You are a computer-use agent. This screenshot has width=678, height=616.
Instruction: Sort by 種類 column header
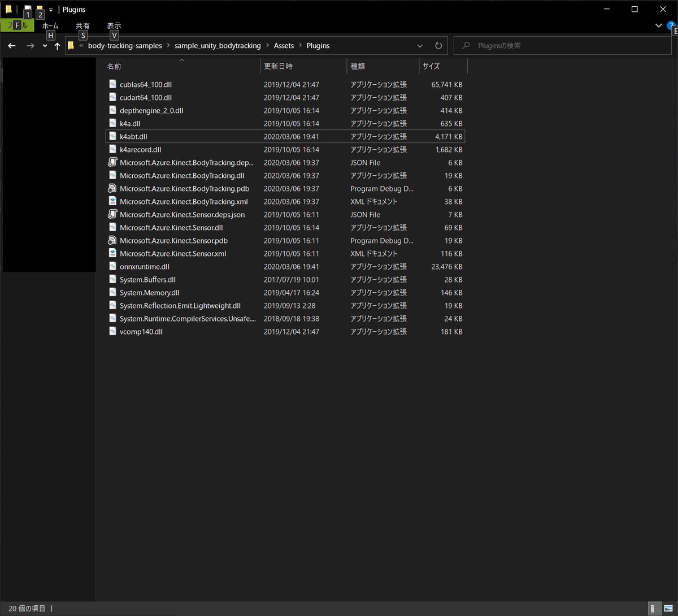tap(383, 66)
